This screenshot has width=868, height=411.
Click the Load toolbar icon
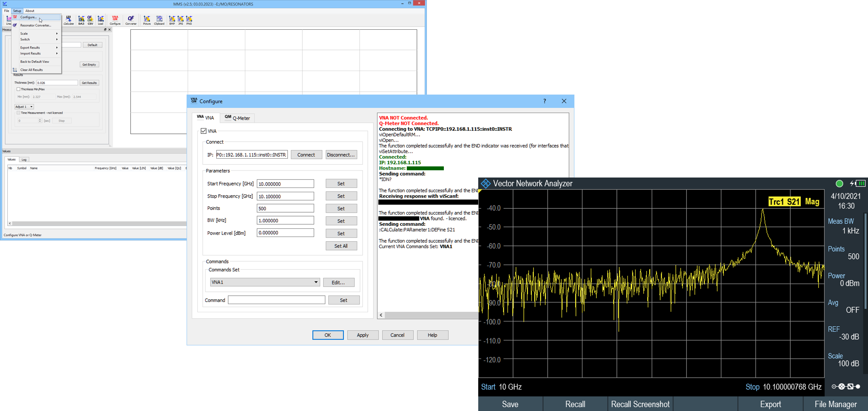[x=100, y=20]
